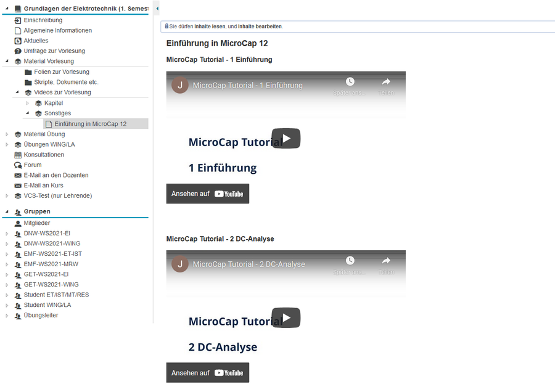This screenshot has width=555, height=392.
Task: Open the Forum entry
Action: tap(33, 165)
